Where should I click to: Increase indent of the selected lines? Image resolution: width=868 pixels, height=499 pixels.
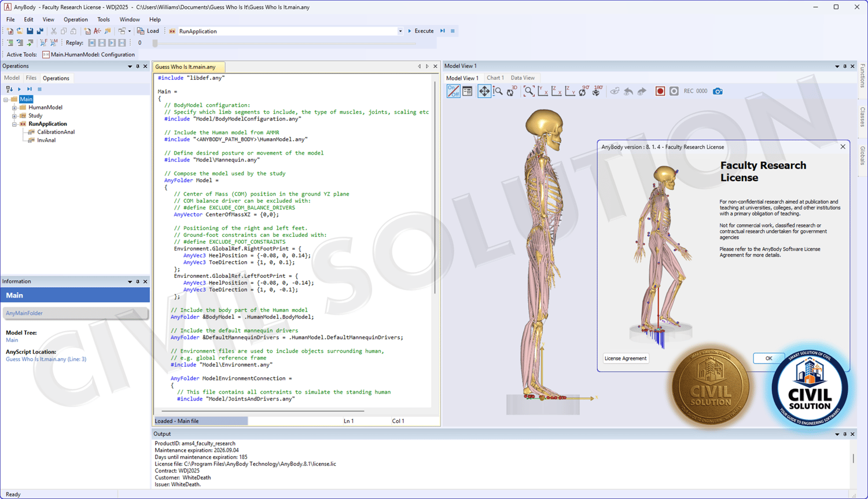(10, 43)
